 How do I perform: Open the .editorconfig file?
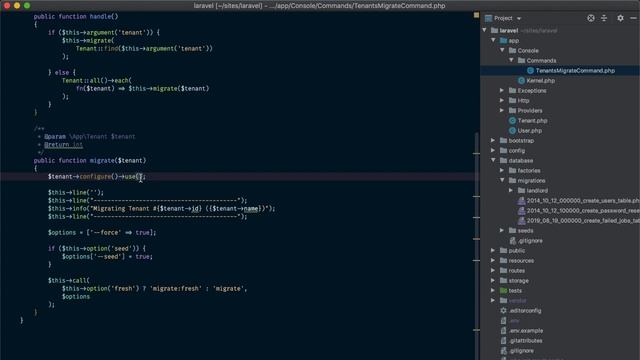525,311
